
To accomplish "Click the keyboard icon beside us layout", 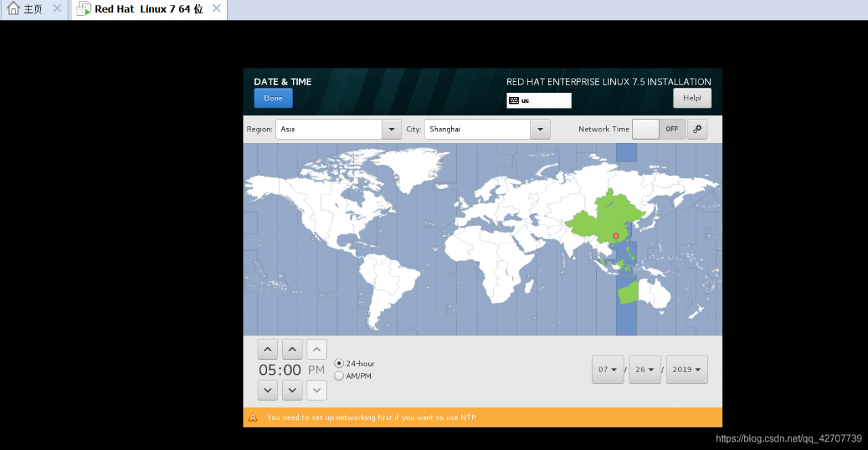I will coord(514,100).
